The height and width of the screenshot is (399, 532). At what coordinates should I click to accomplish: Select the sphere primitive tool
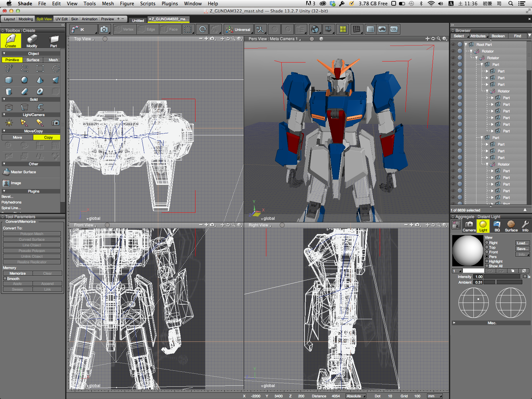[24, 80]
